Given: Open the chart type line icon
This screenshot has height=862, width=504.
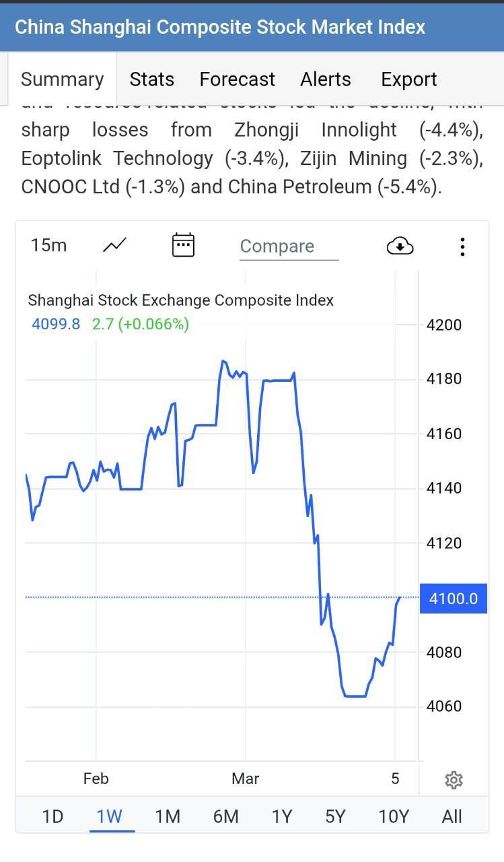Looking at the screenshot, I should point(114,246).
